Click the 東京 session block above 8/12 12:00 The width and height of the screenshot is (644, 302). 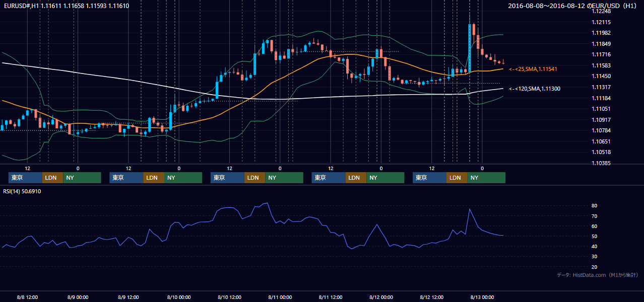pos(429,178)
